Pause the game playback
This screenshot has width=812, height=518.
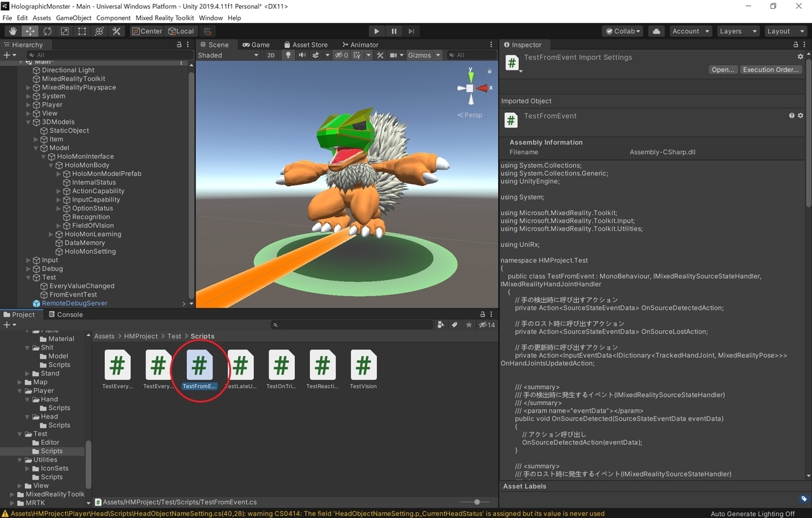394,31
